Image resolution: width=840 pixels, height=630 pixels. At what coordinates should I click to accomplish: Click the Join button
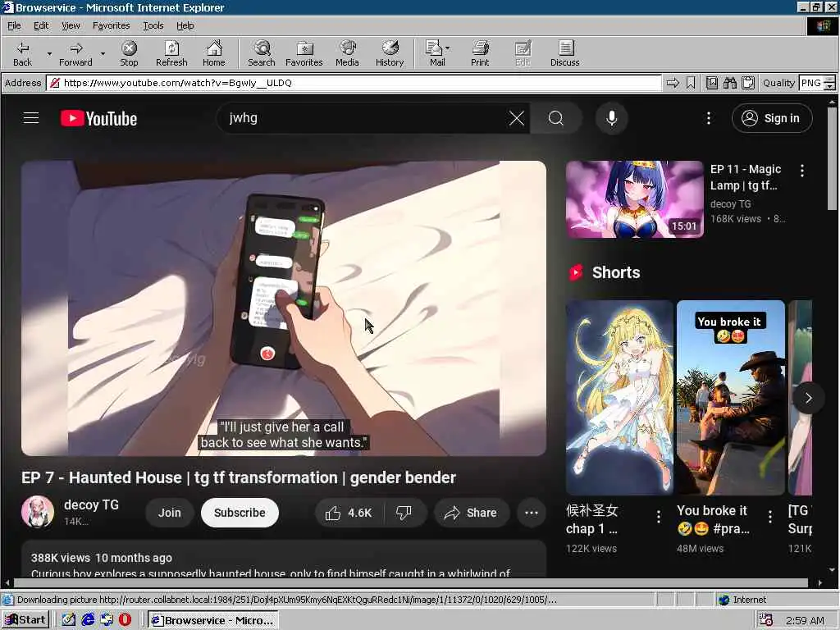coord(169,513)
